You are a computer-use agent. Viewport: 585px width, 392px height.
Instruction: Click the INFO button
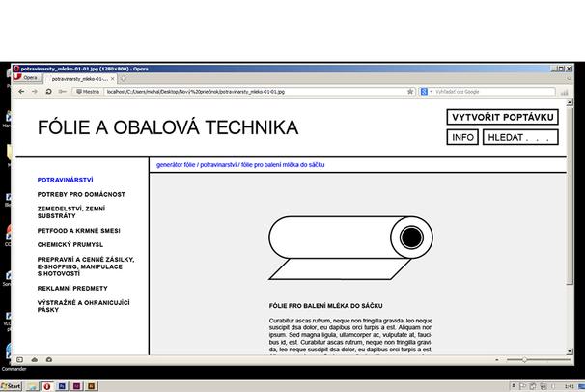[463, 137]
